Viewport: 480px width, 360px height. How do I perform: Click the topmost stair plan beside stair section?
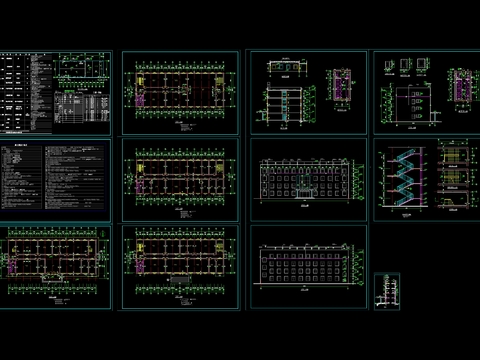[454, 154]
